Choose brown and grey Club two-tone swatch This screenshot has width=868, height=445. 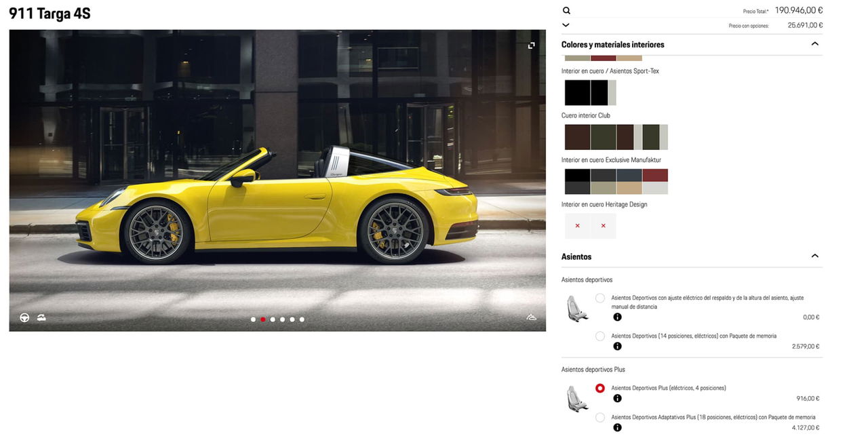pos(629,137)
